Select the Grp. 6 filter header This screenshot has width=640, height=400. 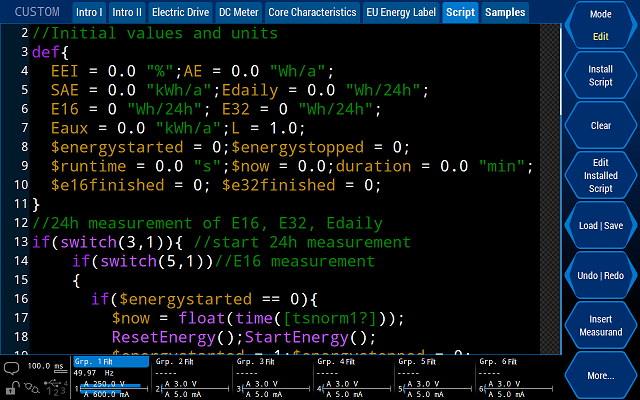[498, 362]
